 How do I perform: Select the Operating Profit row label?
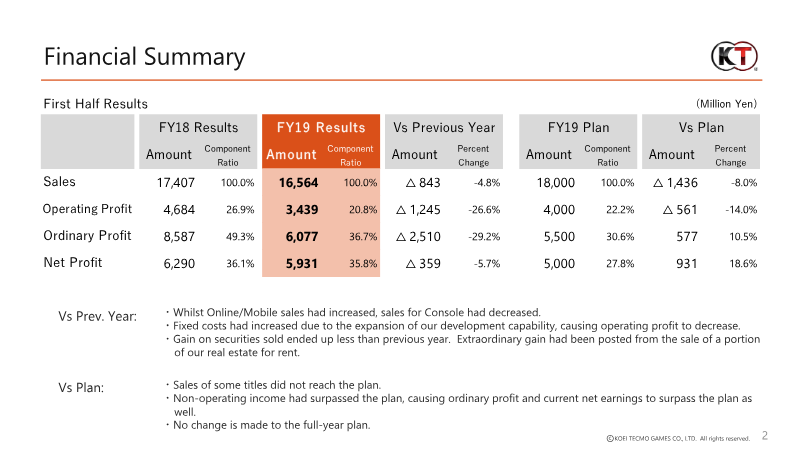click(86, 209)
